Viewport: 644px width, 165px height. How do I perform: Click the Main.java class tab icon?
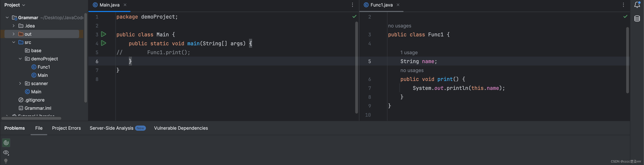click(x=95, y=5)
